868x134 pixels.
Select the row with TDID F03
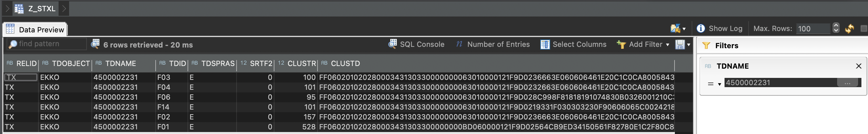coord(339,78)
